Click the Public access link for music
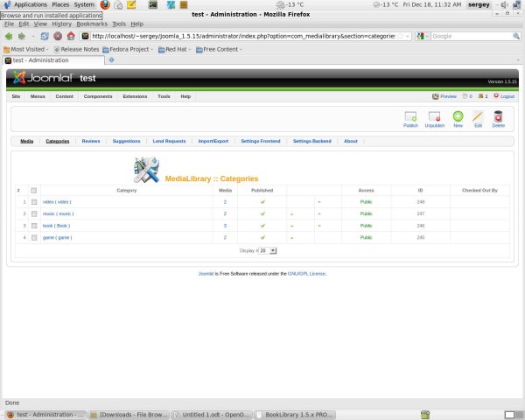Screen dimensions: 525x420 click(x=366, y=213)
